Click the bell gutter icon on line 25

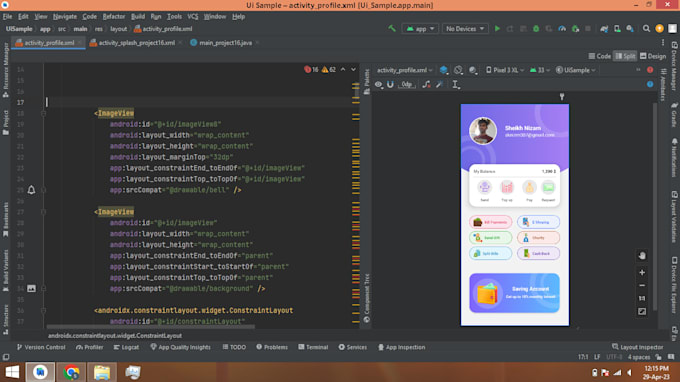pos(31,190)
